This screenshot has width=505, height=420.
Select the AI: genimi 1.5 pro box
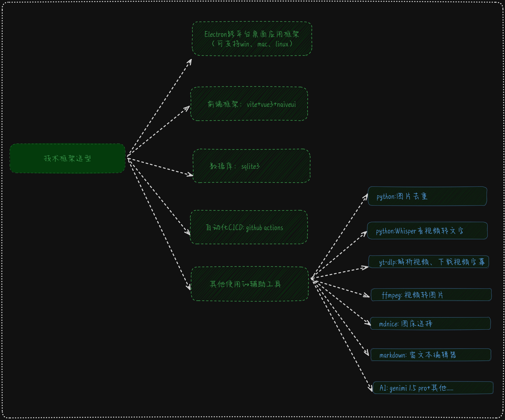tap(433, 387)
